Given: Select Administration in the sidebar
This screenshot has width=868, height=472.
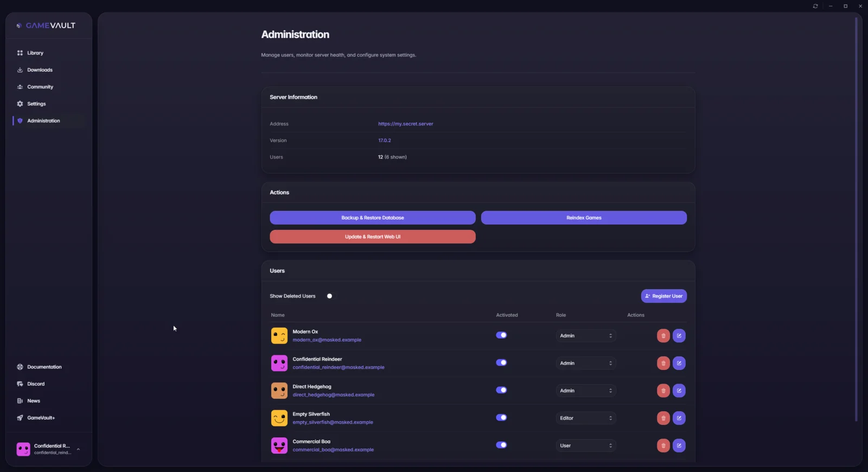Looking at the screenshot, I should [x=49, y=120].
